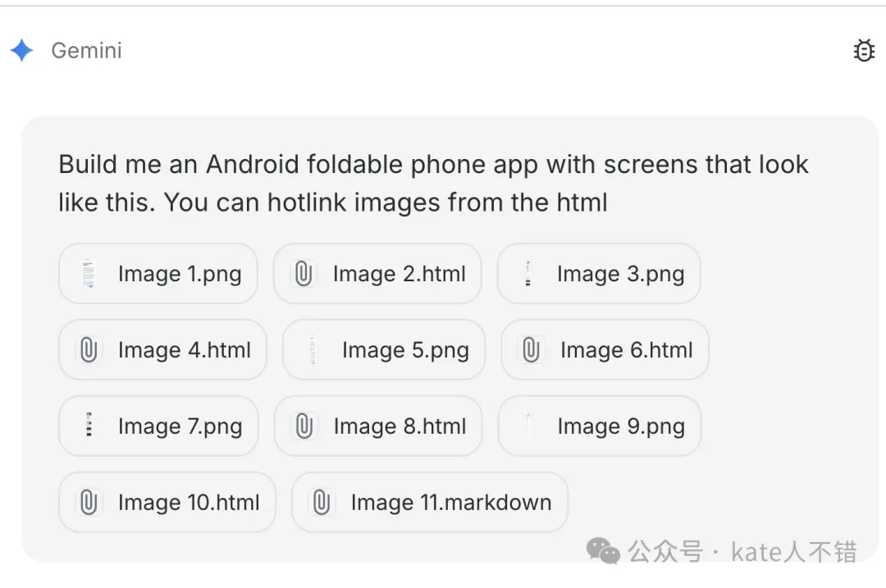Click the Gemini title text
The image size is (886, 588).
(86, 51)
